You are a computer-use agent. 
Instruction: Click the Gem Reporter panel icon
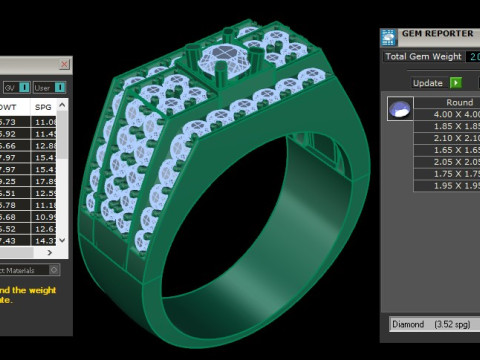388,37
